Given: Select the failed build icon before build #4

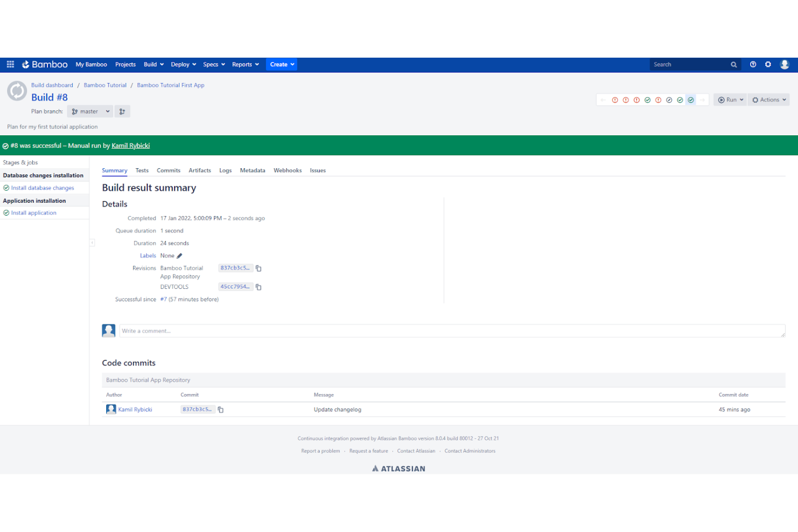Looking at the screenshot, I should click(x=637, y=100).
